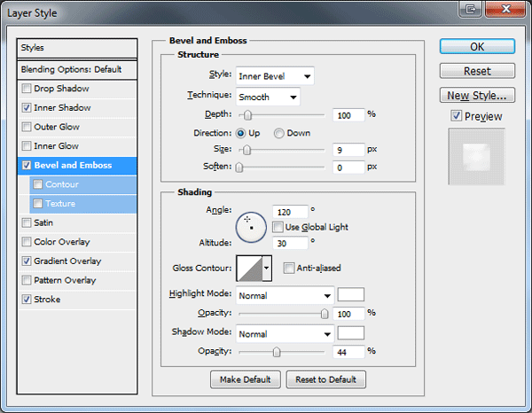Open the Highlight Mode dropdown
This screenshot has height=413, width=532.
[x=285, y=295]
